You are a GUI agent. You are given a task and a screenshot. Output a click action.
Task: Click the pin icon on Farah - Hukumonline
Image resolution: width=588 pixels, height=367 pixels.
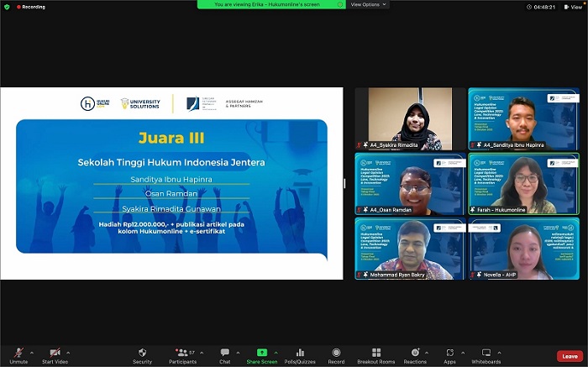(x=473, y=210)
